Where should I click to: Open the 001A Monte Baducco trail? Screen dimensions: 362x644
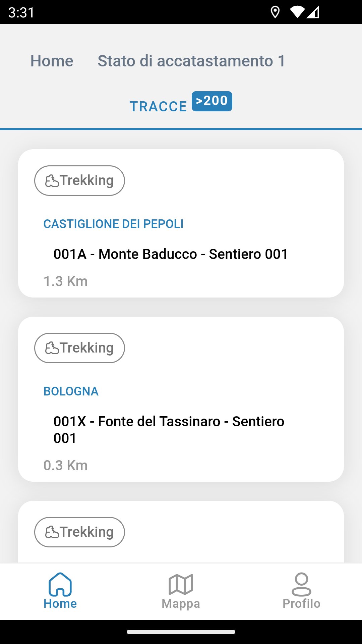[x=171, y=254]
